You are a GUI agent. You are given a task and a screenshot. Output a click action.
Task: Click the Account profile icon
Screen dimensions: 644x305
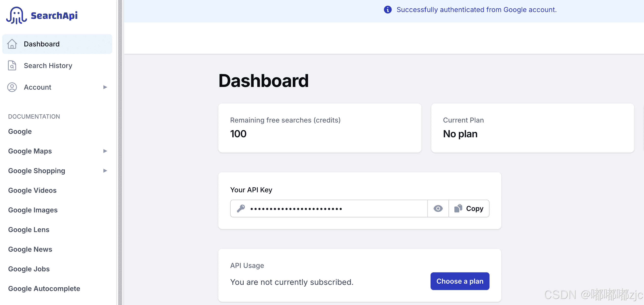click(12, 87)
